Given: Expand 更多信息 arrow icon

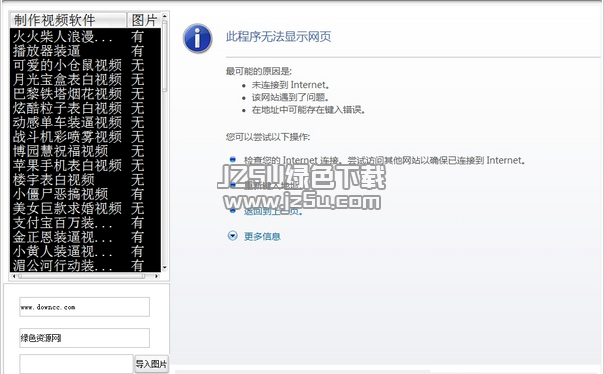Looking at the screenshot, I should (233, 235).
